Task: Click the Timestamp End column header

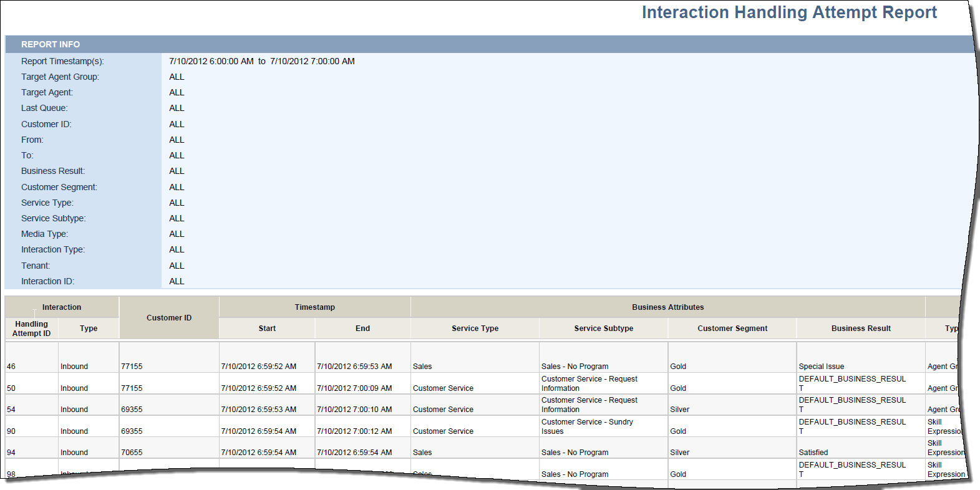Action: click(x=362, y=329)
